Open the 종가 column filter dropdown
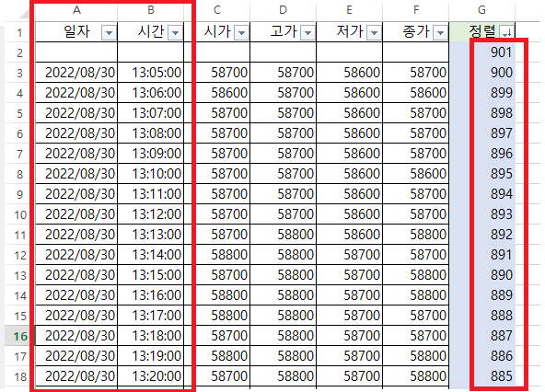This screenshot has height=392, width=545. (x=440, y=33)
